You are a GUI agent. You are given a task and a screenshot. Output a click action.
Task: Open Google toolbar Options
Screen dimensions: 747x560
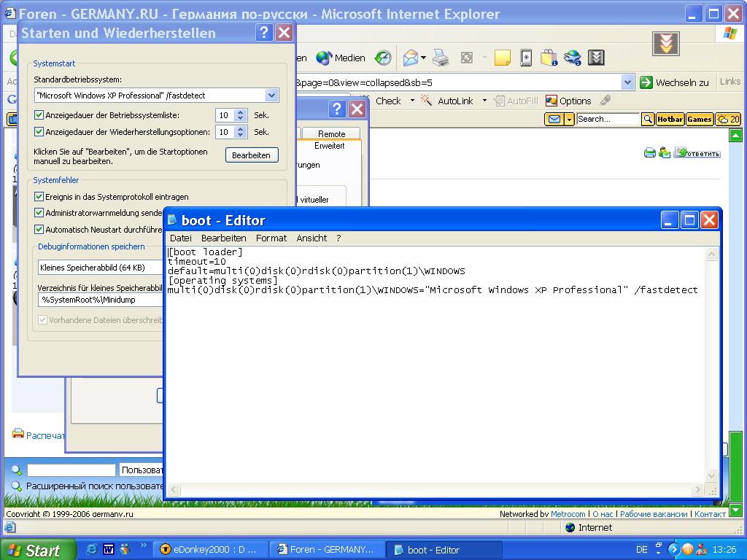click(568, 101)
